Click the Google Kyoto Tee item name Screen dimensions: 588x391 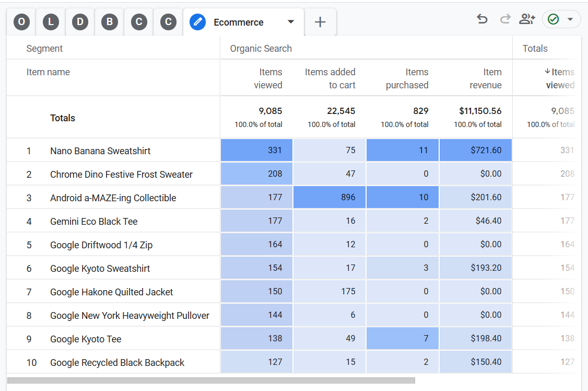(86, 339)
